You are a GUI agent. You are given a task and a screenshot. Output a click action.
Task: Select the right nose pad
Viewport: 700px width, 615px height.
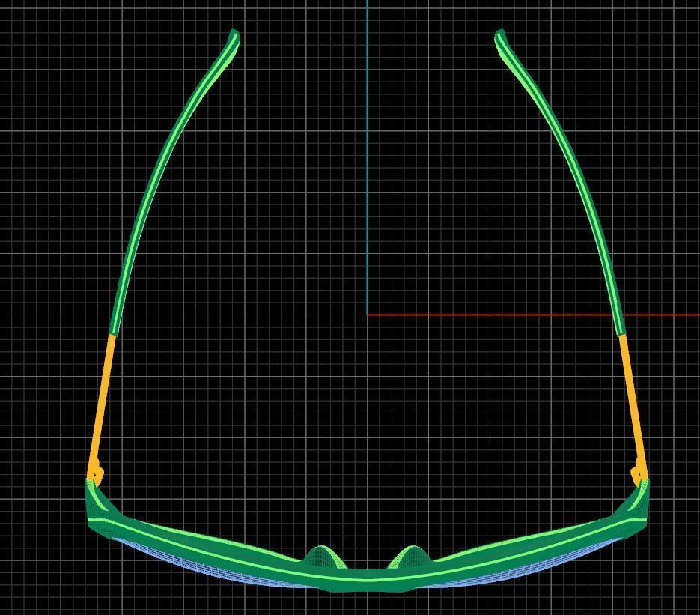412,556
